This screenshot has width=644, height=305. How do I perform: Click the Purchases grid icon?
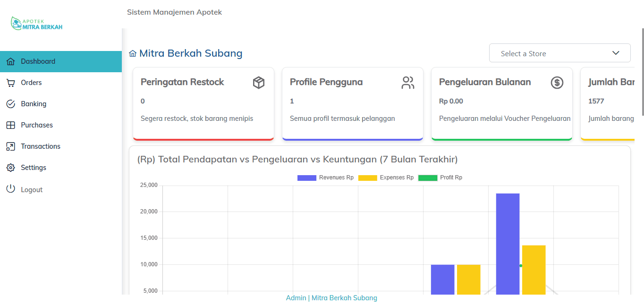click(10, 125)
